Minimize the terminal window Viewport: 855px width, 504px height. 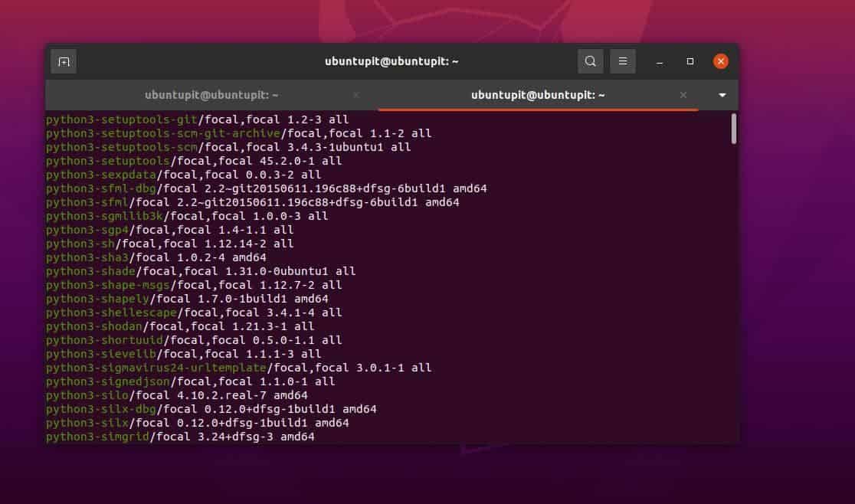660,61
